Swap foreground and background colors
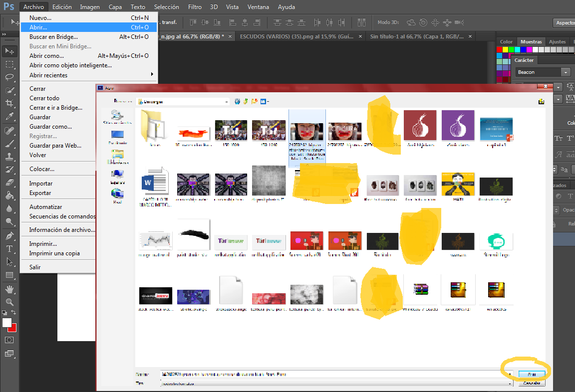 pos(13,313)
